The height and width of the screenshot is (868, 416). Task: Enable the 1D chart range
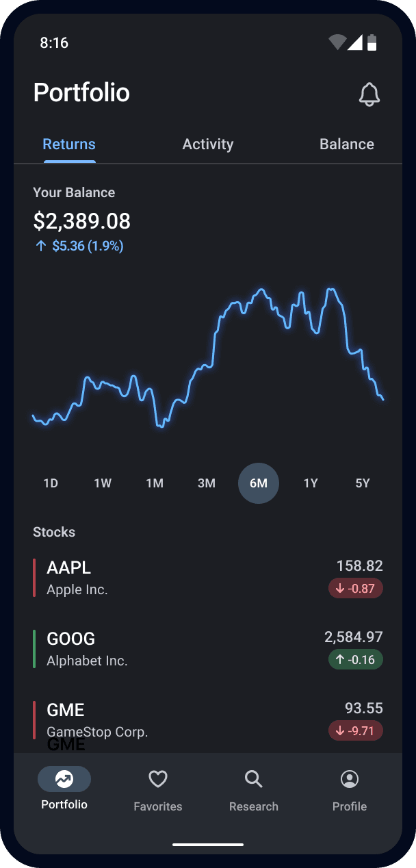(x=51, y=483)
